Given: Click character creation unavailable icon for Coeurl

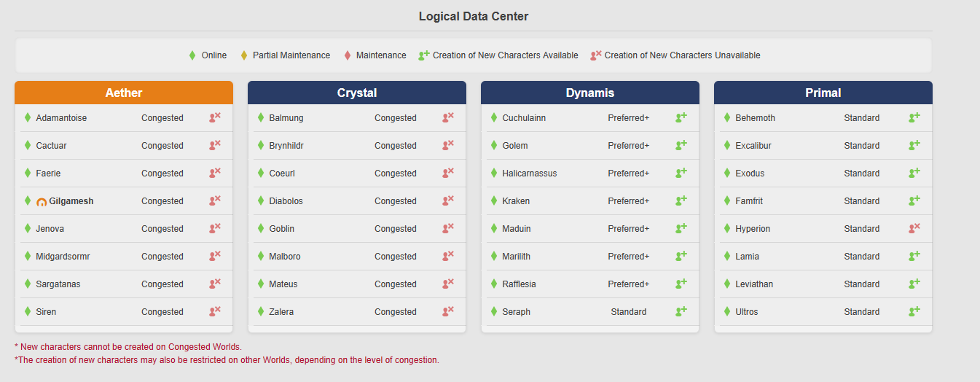Looking at the screenshot, I should coord(448,173).
